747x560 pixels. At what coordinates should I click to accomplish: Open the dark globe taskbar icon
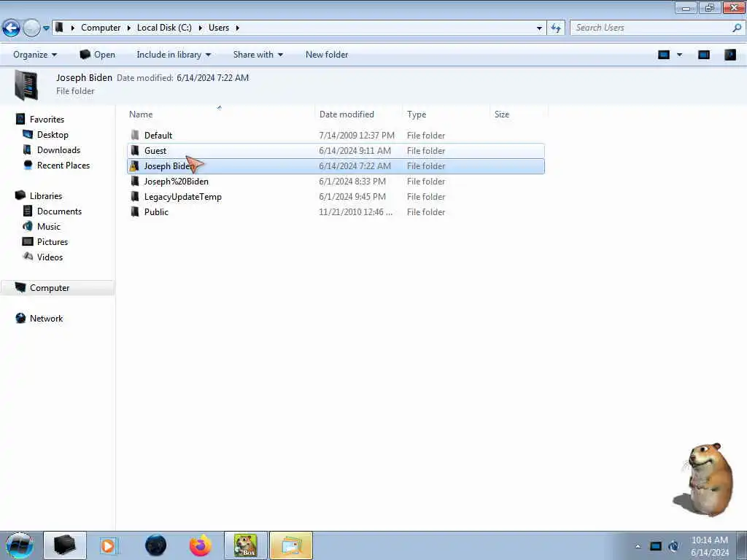156,545
